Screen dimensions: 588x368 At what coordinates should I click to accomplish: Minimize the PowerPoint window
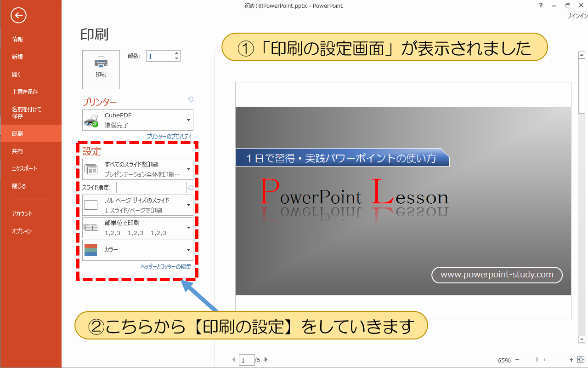pos(554,5)
